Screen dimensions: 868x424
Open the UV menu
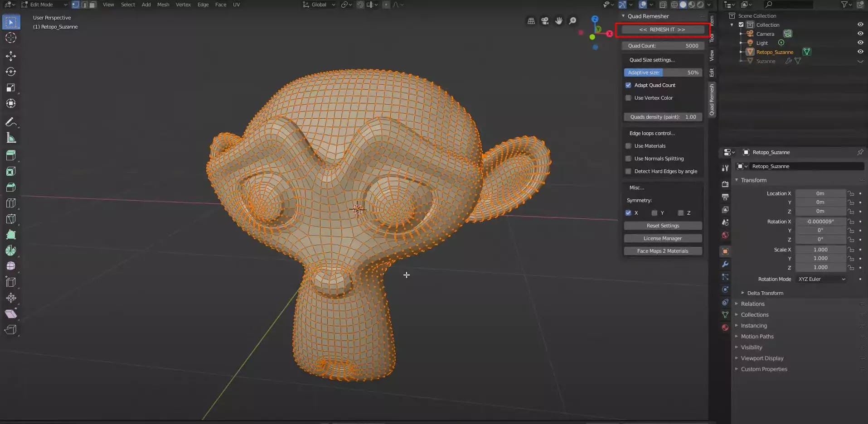(236, 5)
